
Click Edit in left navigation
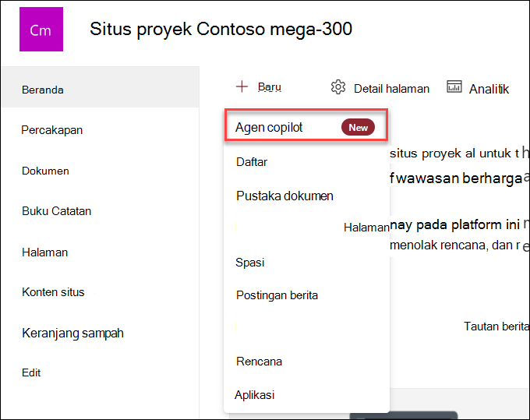pos(31,372)
